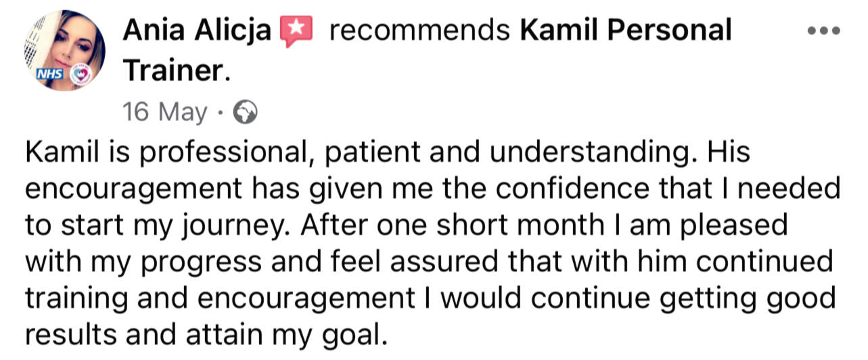The width and height of the screenshot is (868, 360).
Task: Open the 16 May timestamp link
Action: click(x=164, y=112)
